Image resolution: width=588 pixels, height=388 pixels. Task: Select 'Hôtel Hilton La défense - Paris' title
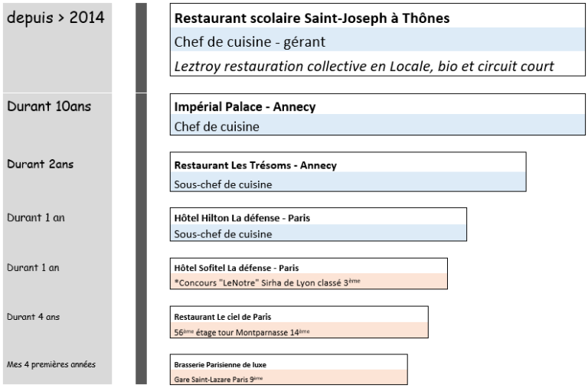point(242,218)
